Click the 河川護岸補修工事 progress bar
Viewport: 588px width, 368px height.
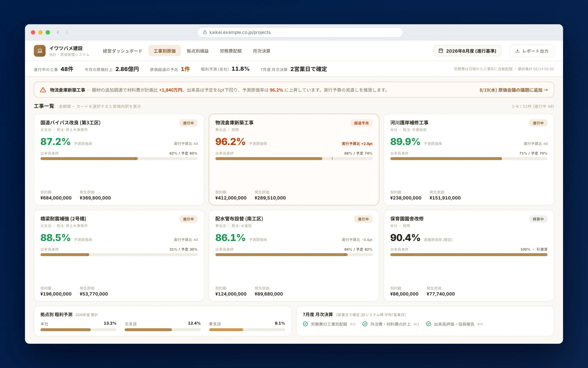pos(469,159)
